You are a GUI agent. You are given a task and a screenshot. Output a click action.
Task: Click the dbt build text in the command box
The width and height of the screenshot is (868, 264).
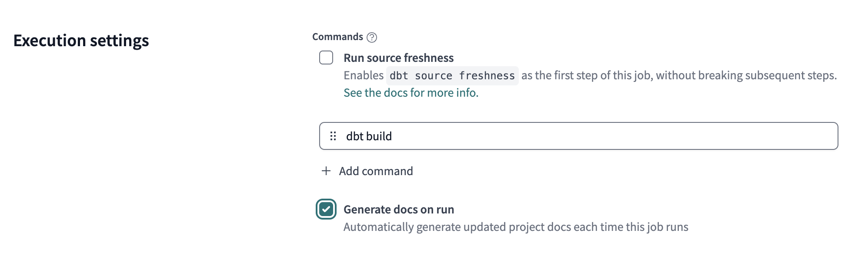pos(369,136)
